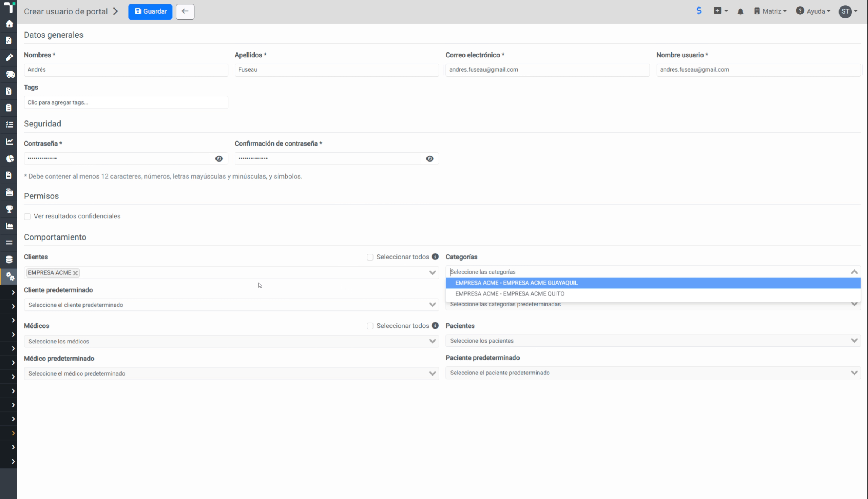Click the back arrow button
Viewport: 868px width, 499px height.
(x=185, y=11)
